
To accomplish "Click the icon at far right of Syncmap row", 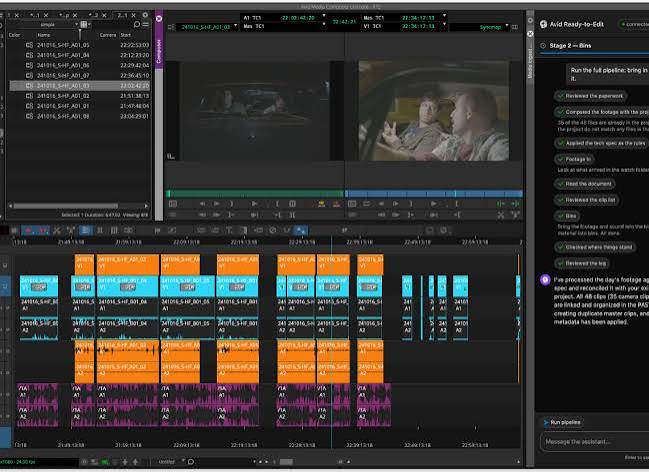I will pyautogui.click(x=515, y=27).
